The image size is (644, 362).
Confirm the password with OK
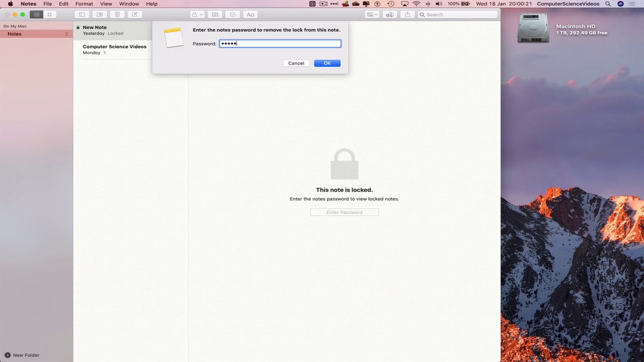(327, 63)
